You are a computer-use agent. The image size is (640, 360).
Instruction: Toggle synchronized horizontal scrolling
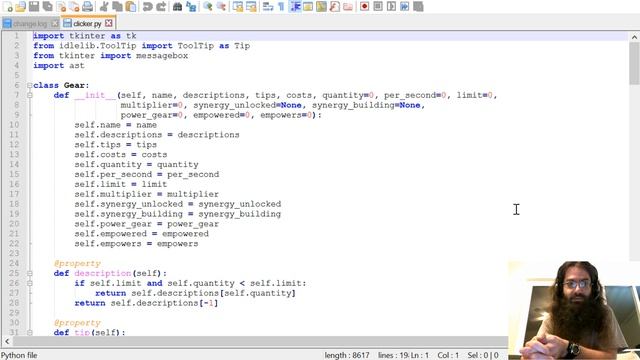(x=251, y=6)
